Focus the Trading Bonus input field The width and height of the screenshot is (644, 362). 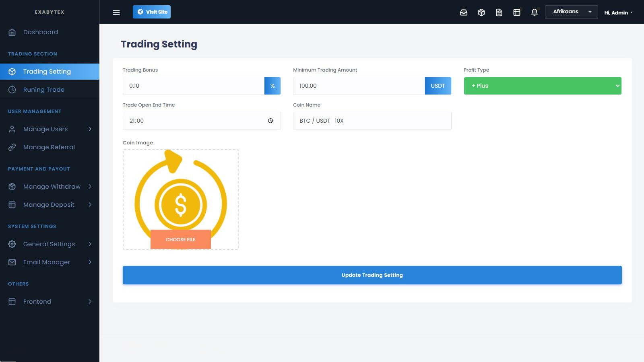tap(193, 86)
